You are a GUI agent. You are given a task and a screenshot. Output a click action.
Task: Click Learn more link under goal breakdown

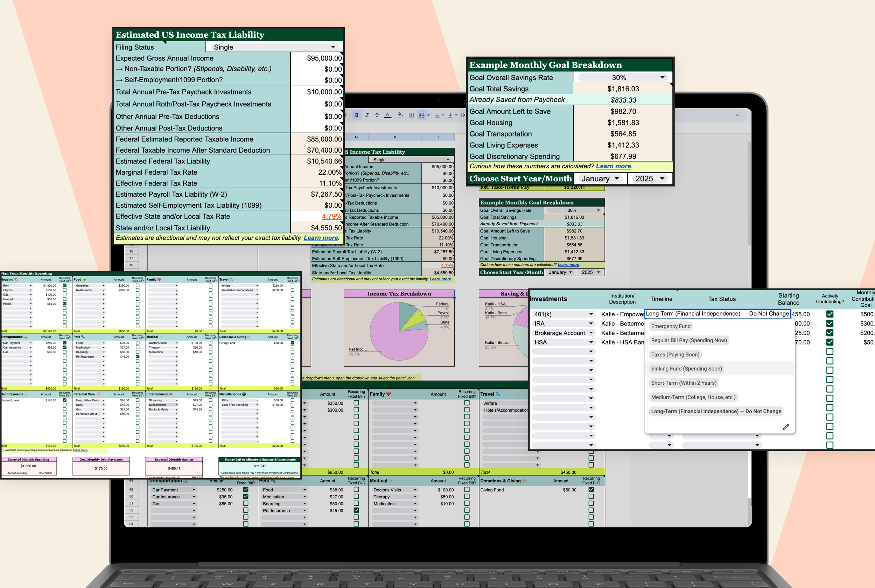(x=613, y=166)
